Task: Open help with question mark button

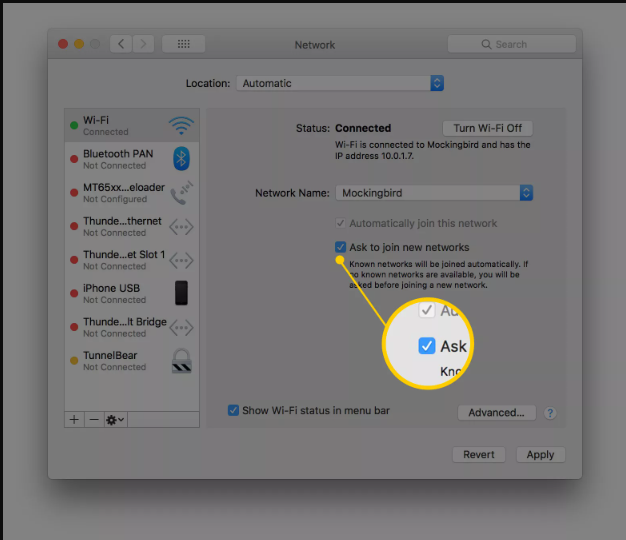Action: pos(550,413)
